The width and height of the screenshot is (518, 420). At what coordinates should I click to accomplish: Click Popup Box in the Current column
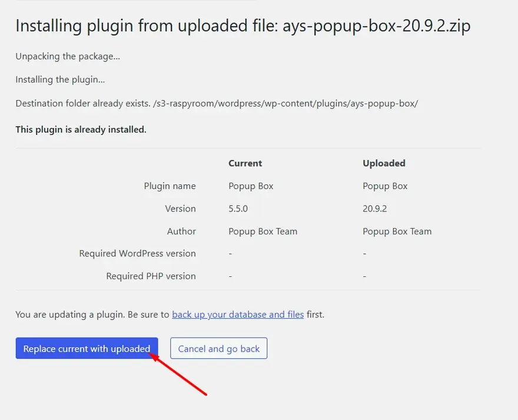(x=251, y=186)
